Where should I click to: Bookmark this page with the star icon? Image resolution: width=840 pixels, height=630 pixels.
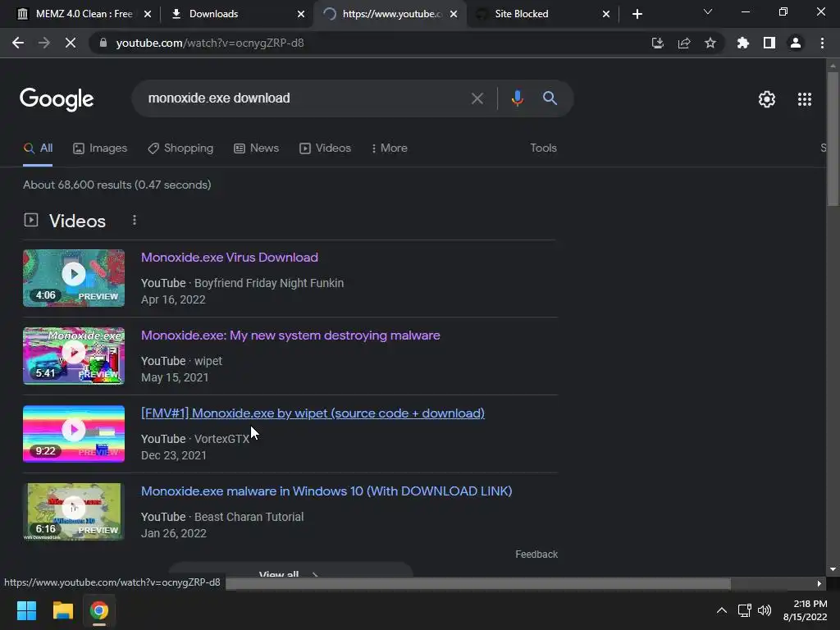(x=710, y=43)
